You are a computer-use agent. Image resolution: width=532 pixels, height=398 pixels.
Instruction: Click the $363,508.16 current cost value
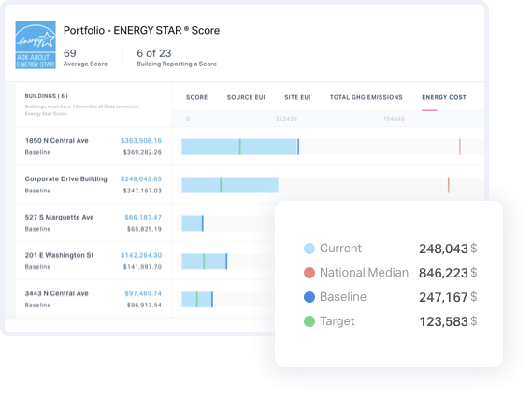pyautogui.click(x=141, y=141)
